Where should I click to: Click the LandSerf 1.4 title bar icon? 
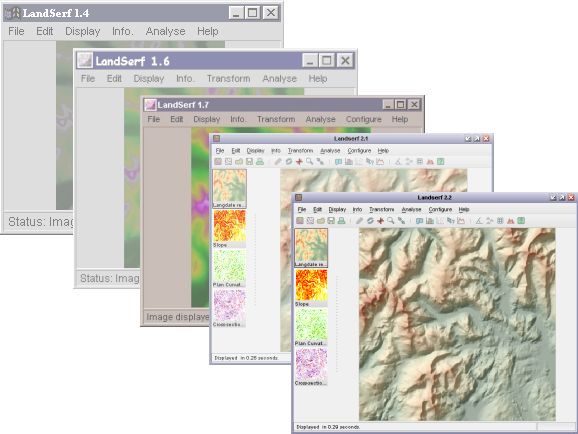click(x=12, y=13)
